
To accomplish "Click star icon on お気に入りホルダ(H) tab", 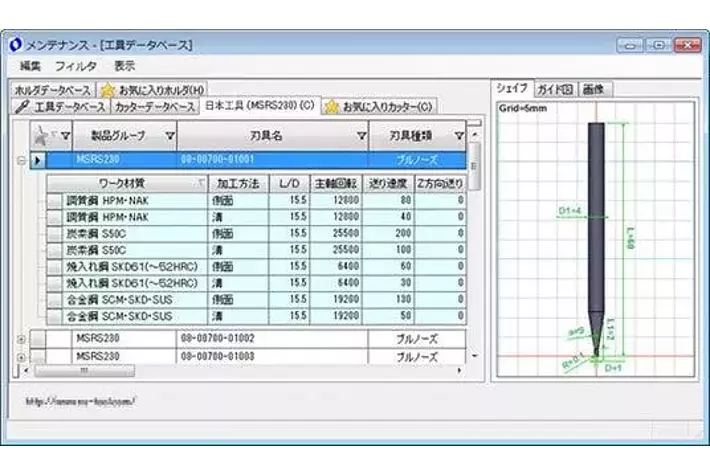I will [108, 90].
